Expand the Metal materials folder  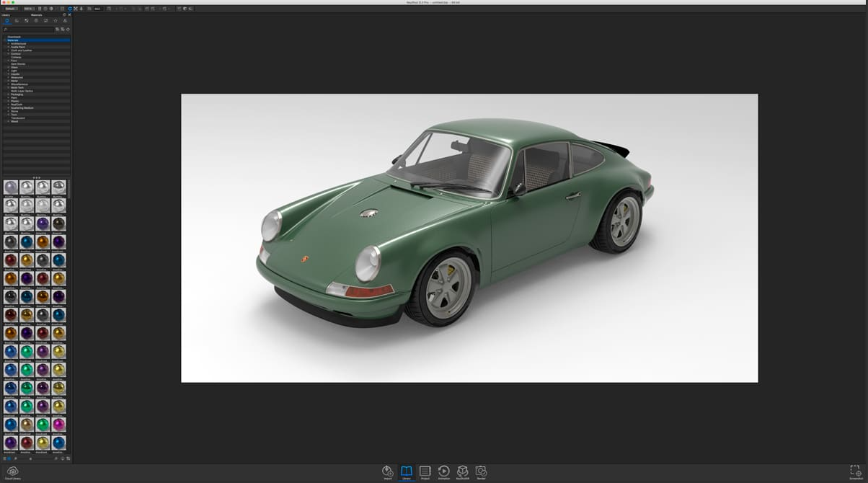[x=8, y=81]
